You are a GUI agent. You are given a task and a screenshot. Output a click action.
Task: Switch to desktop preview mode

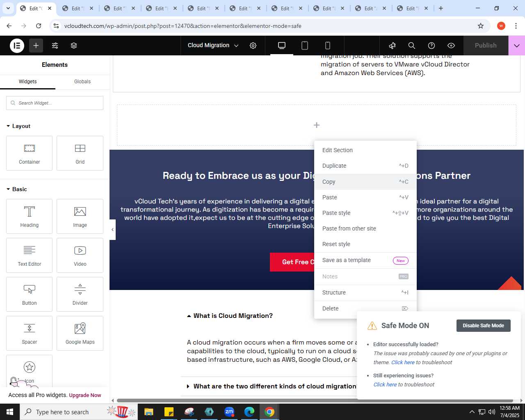coord(282,46)
